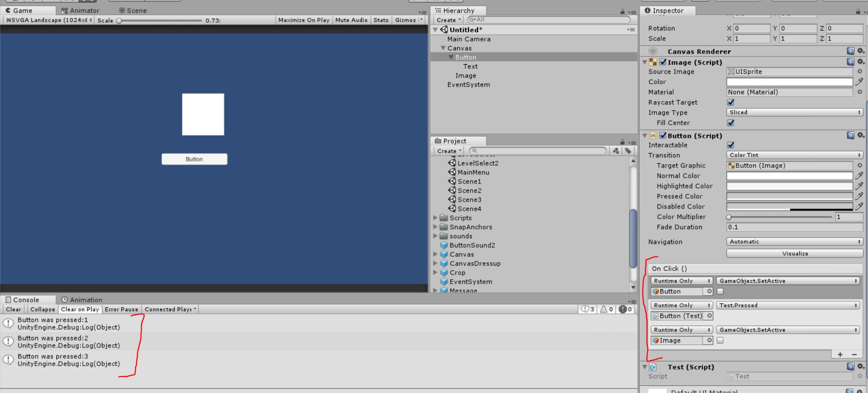Open help for Button (Script) component
This screenshot has width=868, height=393.
[x=850, y=135]
